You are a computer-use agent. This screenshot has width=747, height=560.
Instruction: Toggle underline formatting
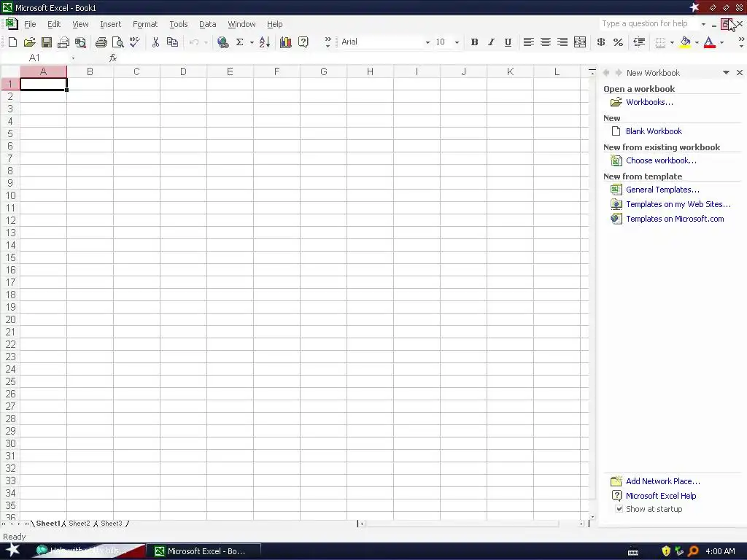tap(508, 42)
